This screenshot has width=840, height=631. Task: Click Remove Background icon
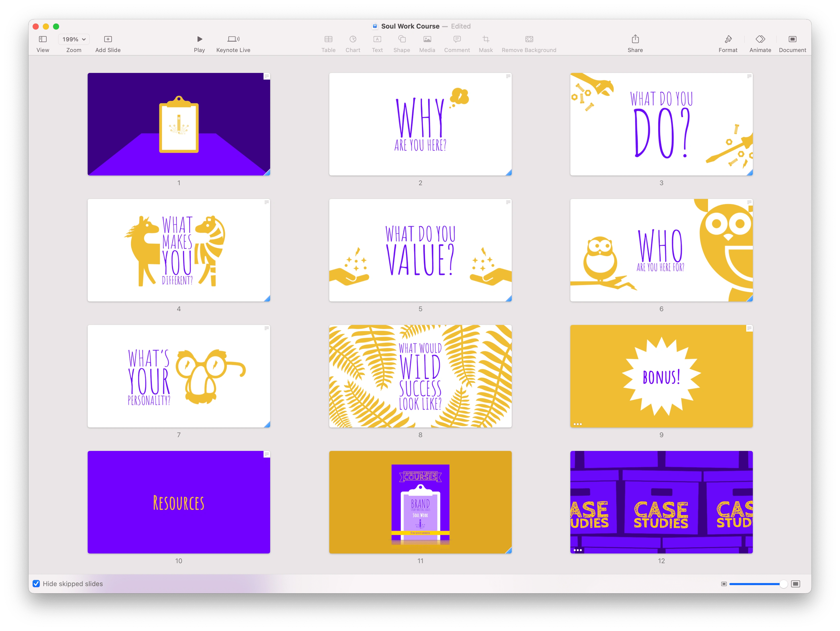[x=529, y=39]
